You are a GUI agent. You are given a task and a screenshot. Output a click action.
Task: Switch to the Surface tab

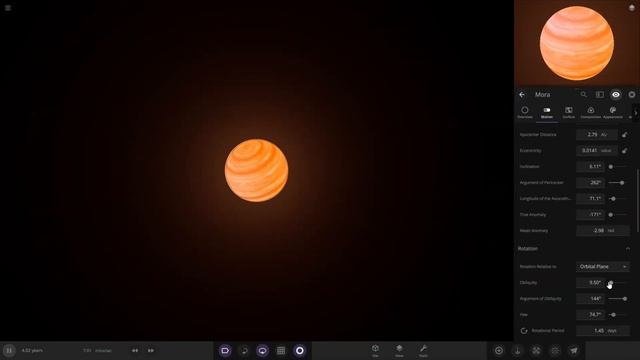point(569,112)
